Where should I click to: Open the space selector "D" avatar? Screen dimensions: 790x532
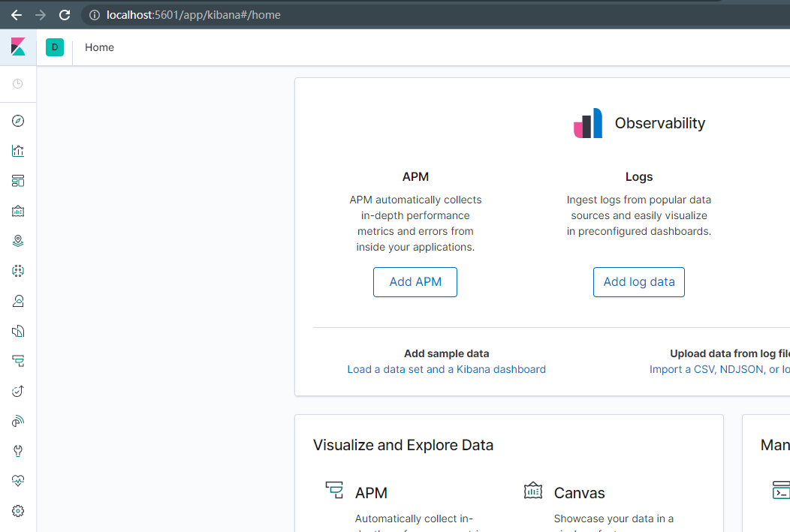click(55, 47)
